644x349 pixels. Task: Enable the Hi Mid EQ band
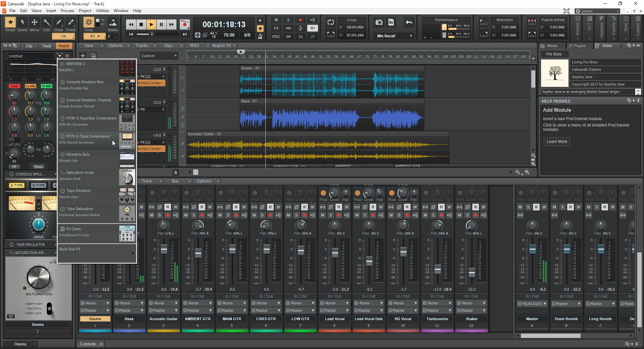(x=46, y=86)
